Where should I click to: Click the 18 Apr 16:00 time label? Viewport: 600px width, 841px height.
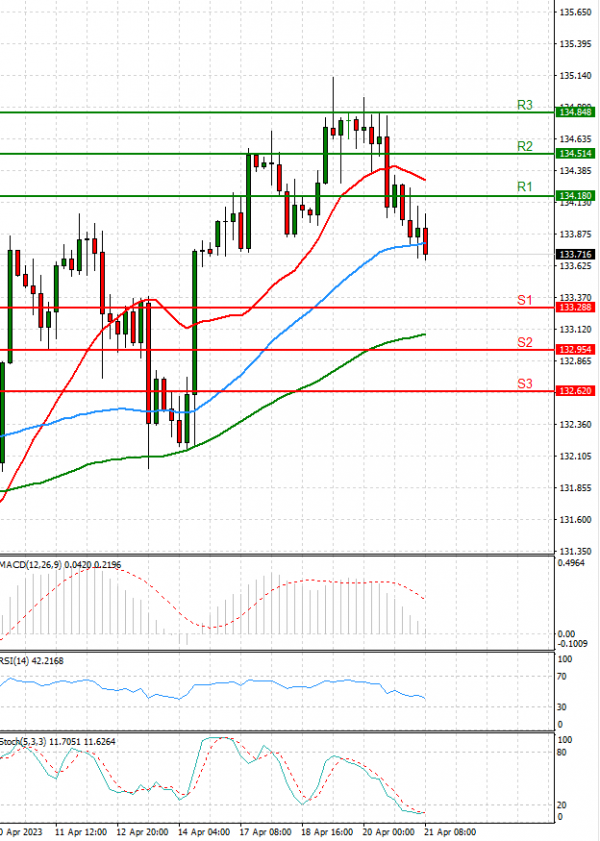[327, 832]
